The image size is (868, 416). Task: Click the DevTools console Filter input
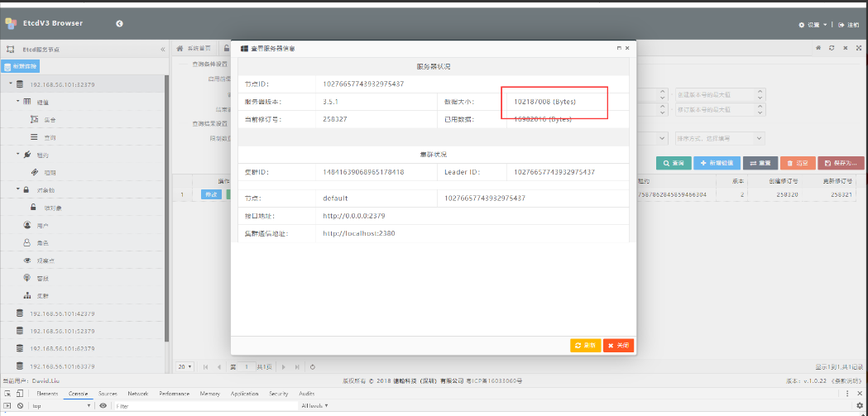coord(205,405)
